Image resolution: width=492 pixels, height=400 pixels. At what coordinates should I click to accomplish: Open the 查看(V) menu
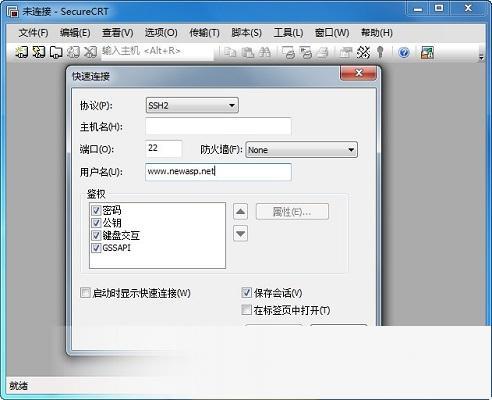pos(118,33)
